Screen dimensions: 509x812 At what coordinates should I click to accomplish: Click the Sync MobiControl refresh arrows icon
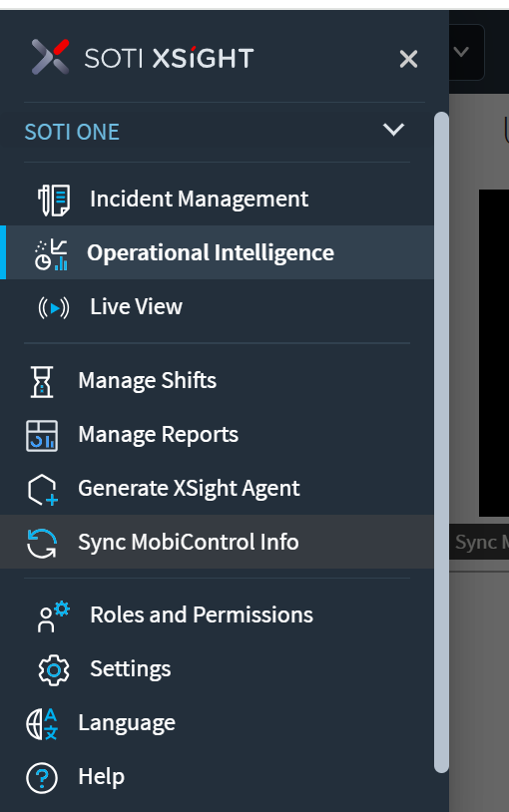pyautogui.click(x=42, y=544)
